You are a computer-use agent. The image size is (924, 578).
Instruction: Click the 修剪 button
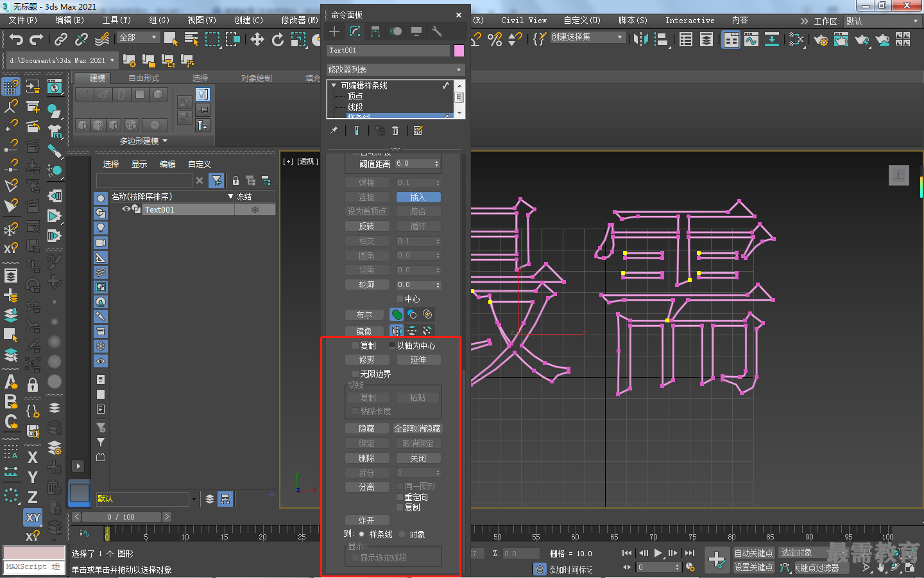367,360
